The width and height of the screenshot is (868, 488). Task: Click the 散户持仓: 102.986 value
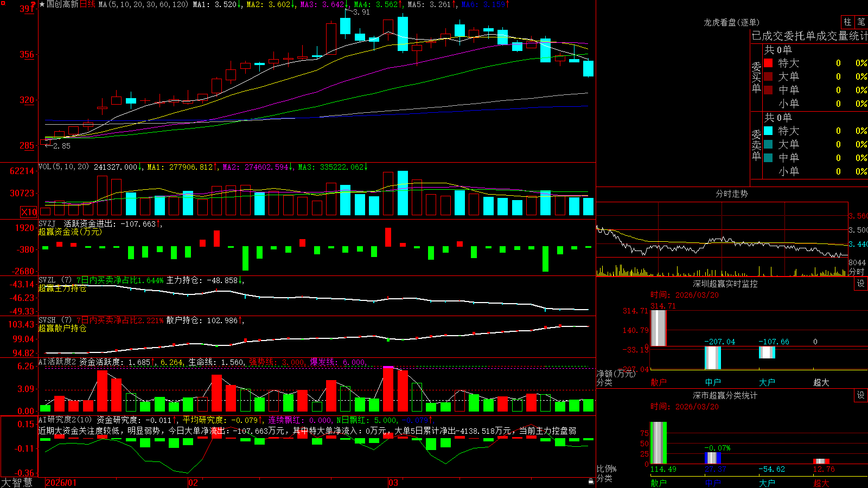202,320
